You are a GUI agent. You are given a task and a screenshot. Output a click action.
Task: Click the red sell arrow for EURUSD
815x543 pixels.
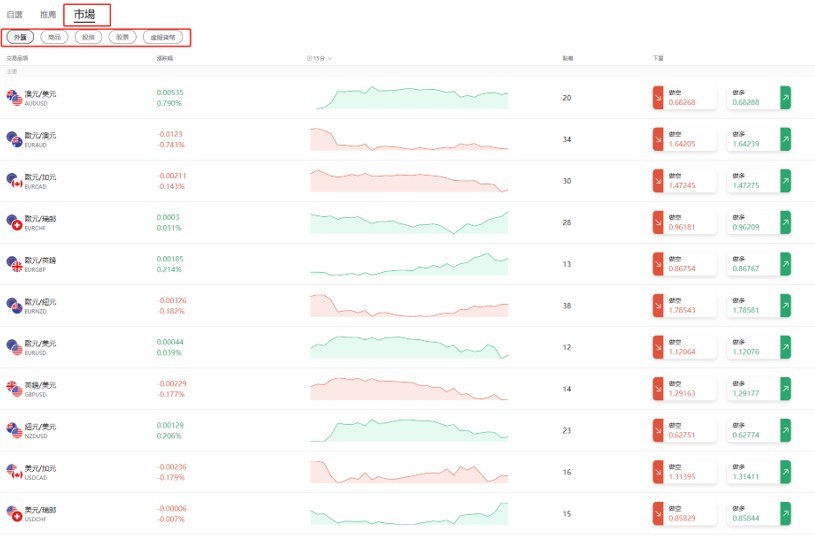[657, 347]
